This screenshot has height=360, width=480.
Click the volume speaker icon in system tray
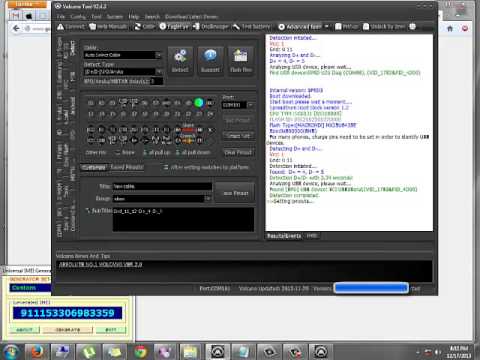pos(438,352)
